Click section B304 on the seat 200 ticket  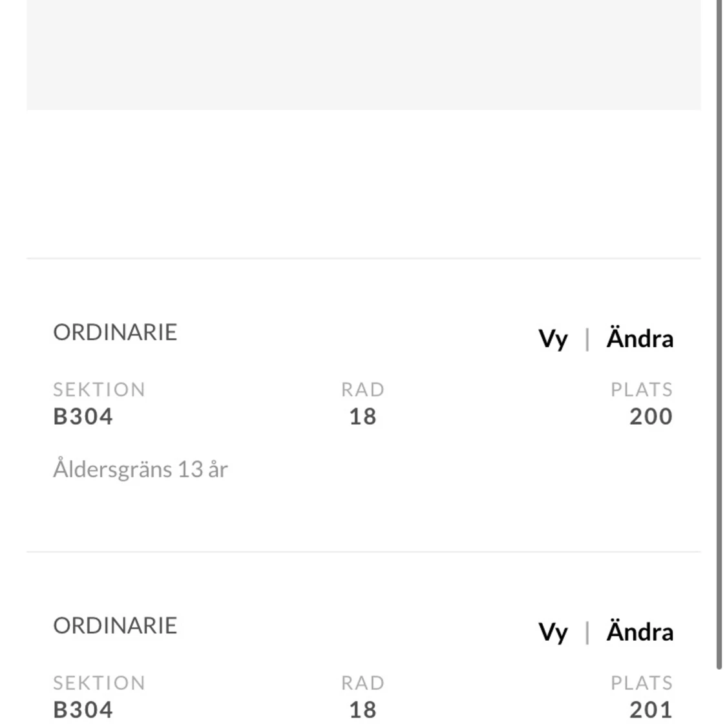(83, 416)
